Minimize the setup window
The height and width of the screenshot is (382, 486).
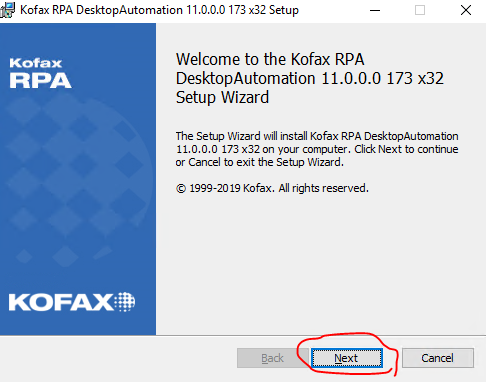(375, 10)
